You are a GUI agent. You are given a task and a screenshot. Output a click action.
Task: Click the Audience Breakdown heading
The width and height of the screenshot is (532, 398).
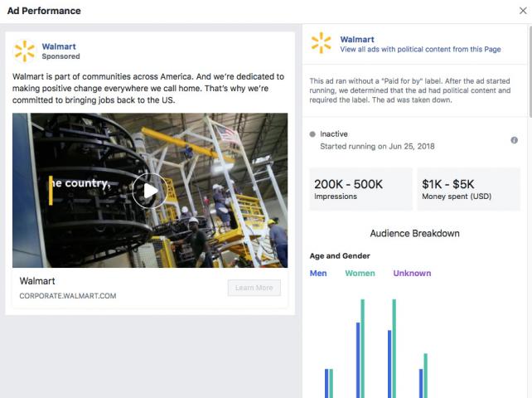point(414,234)
